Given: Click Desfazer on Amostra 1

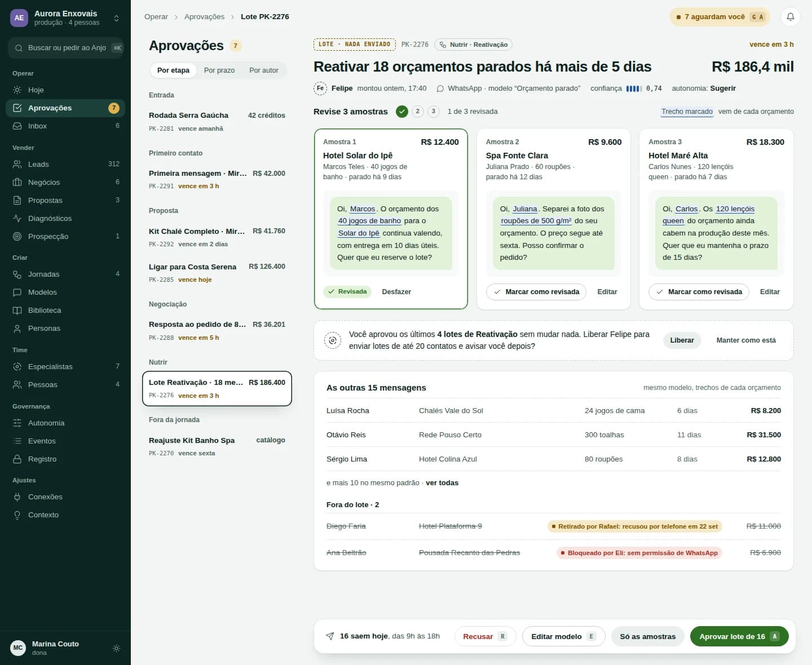Looking at the screenshot, I should 396,292.
